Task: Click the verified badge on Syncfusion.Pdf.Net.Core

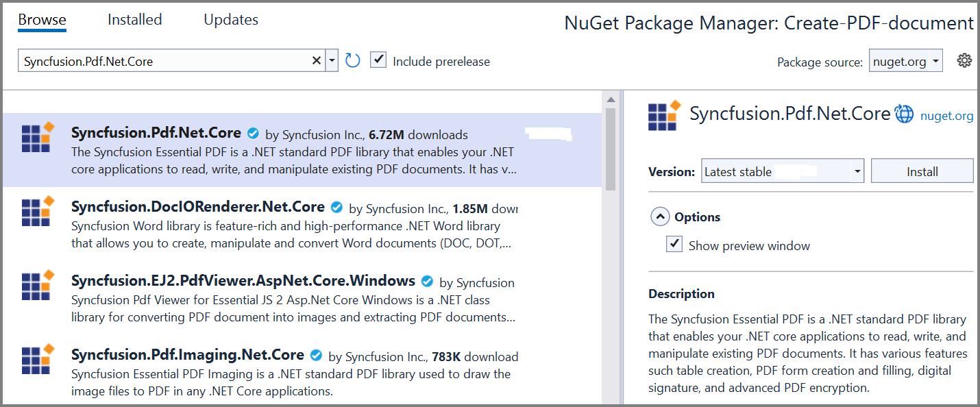Action: coord(253,132)
